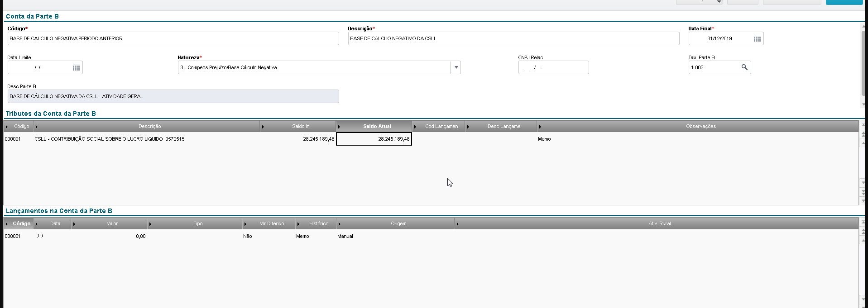Click empty date cell in Lançamentos row 000001
The width and height of the screenshot is (868, 308).
point(52,236)
